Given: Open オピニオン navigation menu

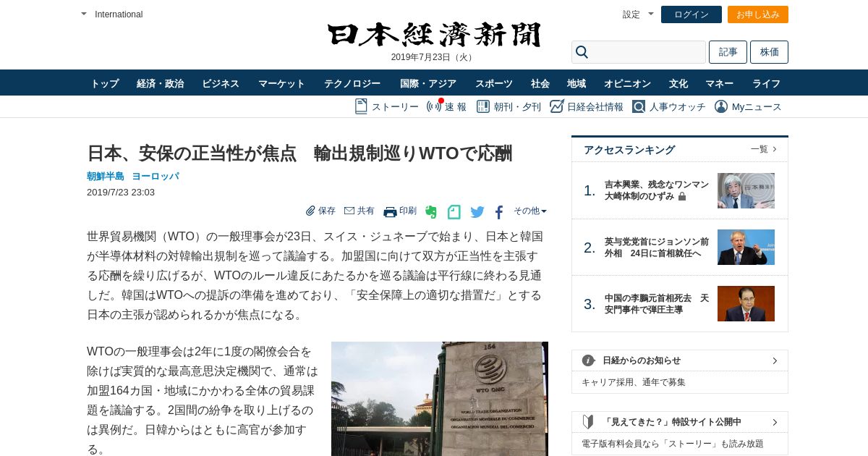Looking at the screenshot, I should 628,83.
